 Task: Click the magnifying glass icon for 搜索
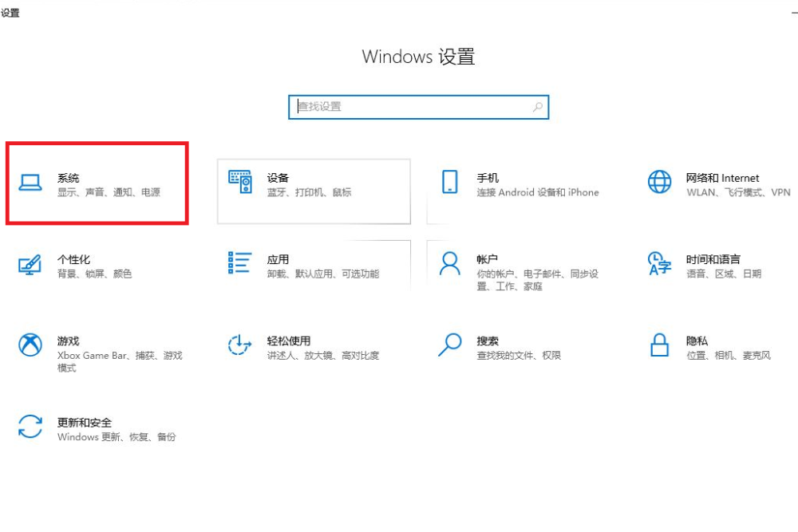pos(450,345)
